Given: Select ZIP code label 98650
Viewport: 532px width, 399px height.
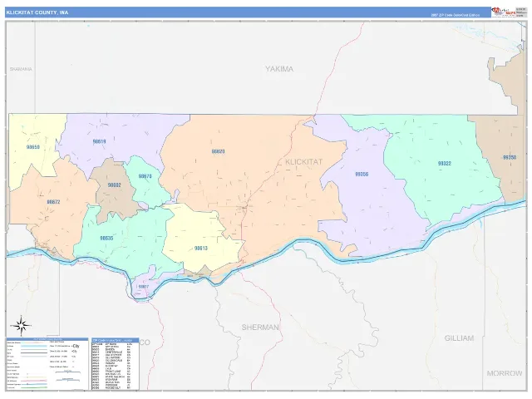Looking at the screenshot, I should [33, 147].
